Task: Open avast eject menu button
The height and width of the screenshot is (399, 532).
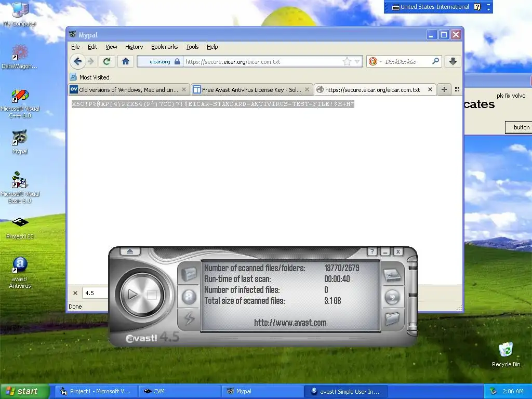Action: [x=129, y=251]
